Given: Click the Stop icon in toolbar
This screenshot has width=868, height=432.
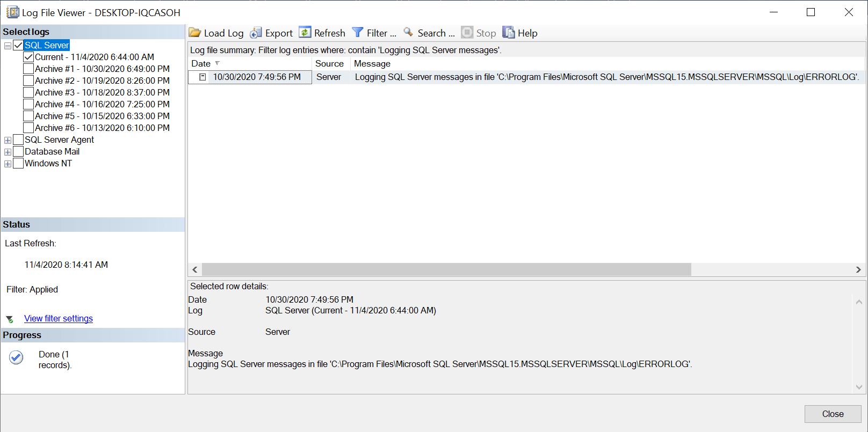Looking at the screenshot, I should pyautogui.click(x=467, y=32).
